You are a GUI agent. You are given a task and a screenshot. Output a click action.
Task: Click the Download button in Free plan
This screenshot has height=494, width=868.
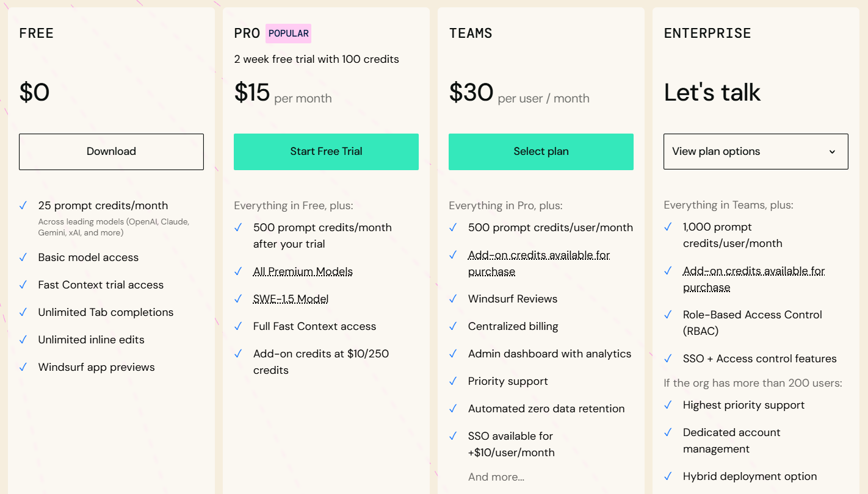coord(111,151)
